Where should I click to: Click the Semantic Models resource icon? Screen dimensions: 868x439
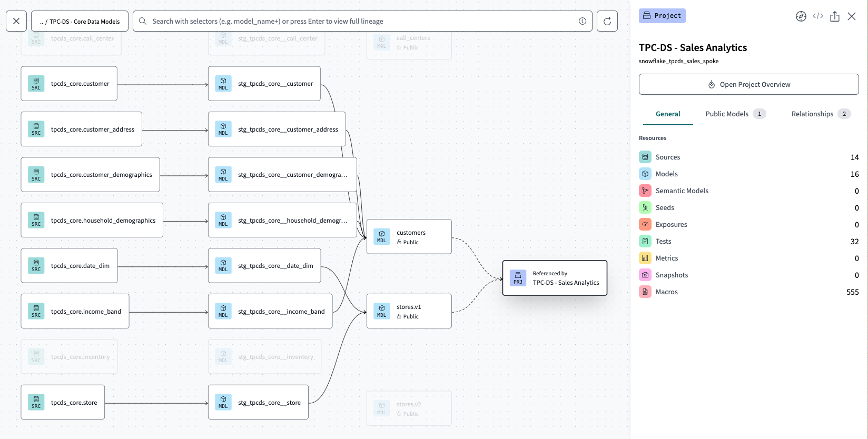(x=645, y=191)
